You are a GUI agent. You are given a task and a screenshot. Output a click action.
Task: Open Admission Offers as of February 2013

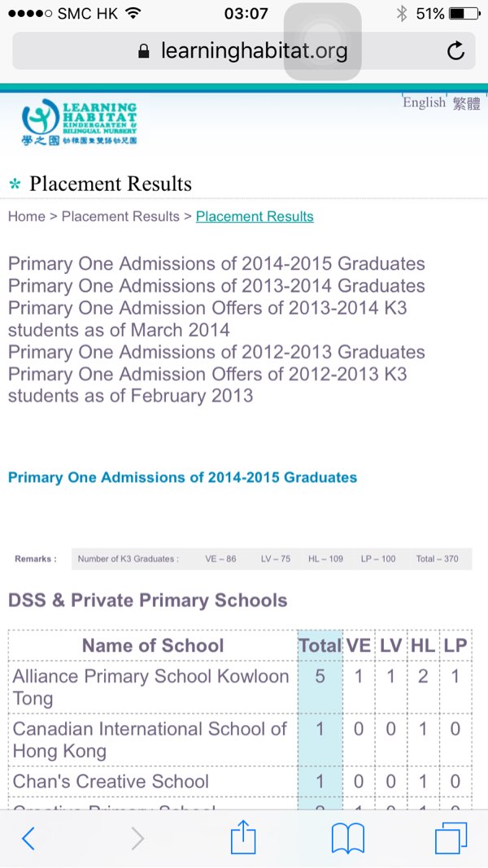click(207, 384)
